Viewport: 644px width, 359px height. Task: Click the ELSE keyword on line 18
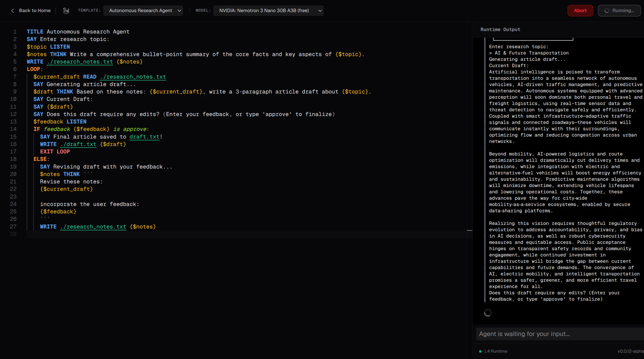tap(40, 159)
